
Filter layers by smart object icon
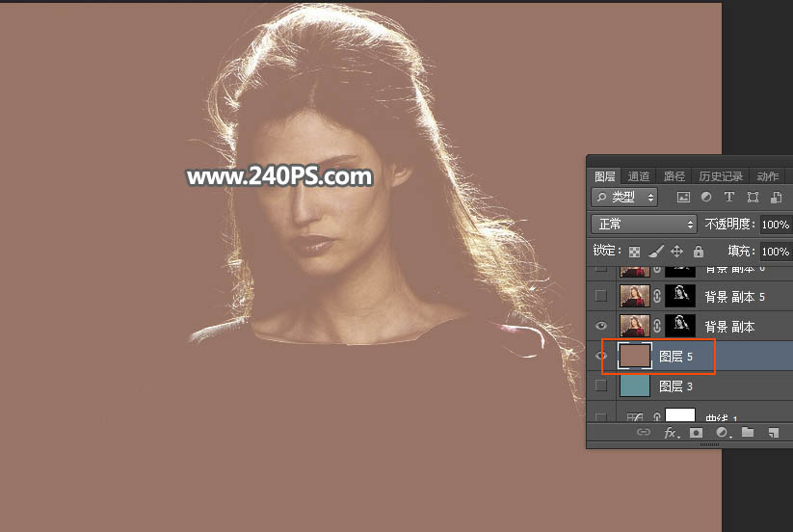click(x=776, y=198)
